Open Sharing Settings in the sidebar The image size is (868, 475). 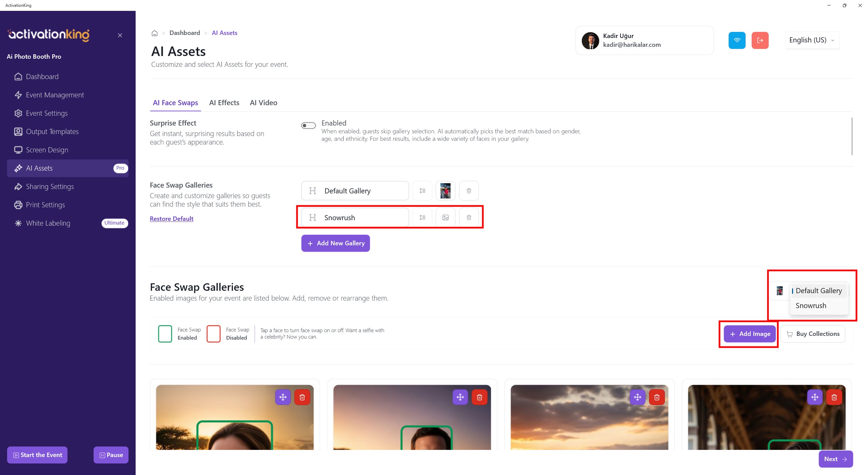(x=50, y=187)
